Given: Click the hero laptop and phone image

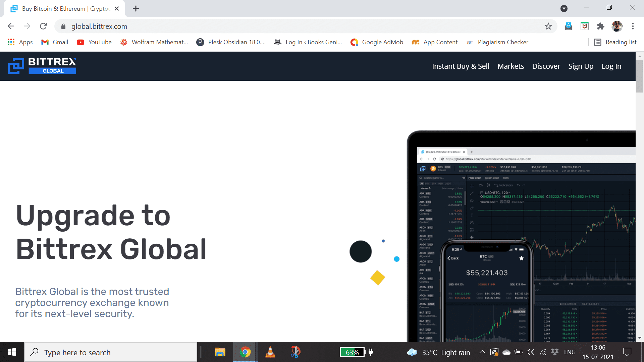Looking at the screenshot, I should pyautogui.click(x=521, y=236).
